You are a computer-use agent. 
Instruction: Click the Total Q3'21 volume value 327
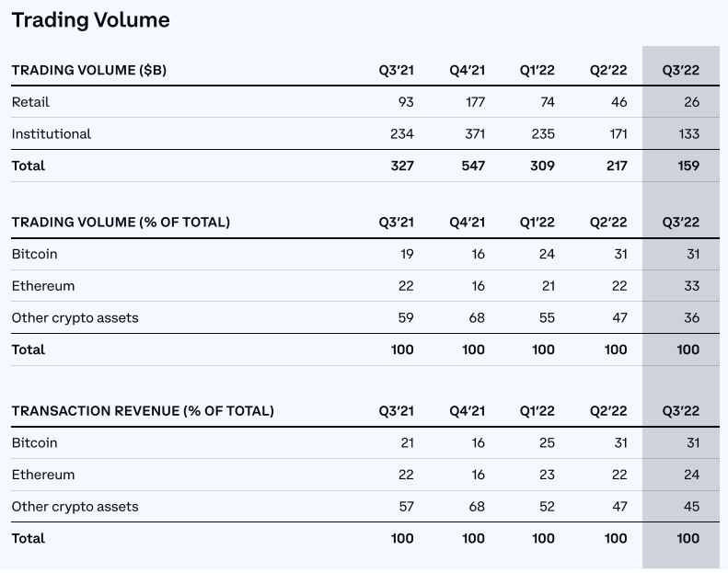402,166
